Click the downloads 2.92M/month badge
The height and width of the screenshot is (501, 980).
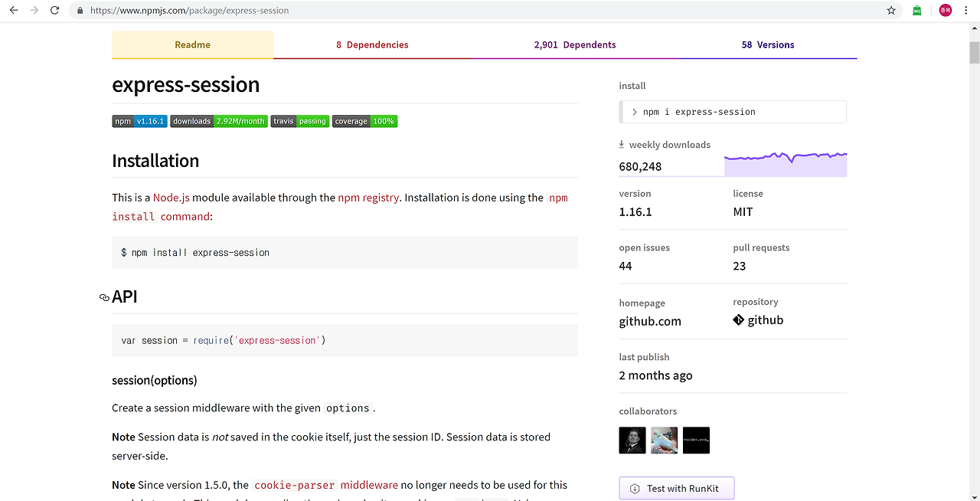point(218,121)
